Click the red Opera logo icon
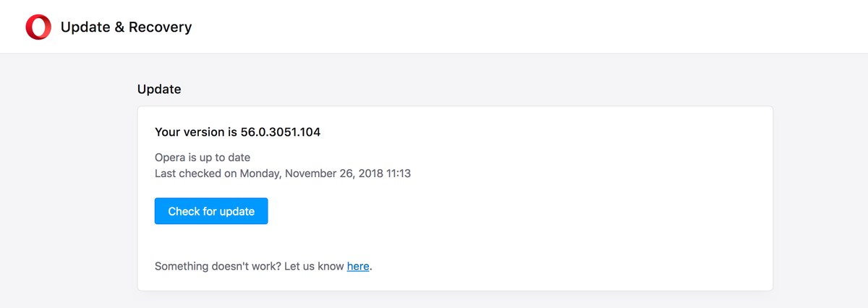868x308 pixels. coord(38,27)
